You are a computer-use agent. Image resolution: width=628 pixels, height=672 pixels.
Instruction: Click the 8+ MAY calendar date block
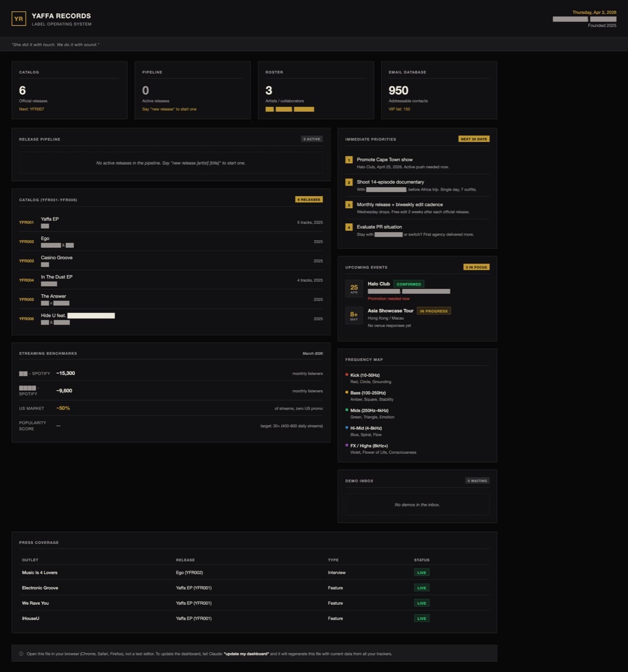pyautogui.click(x=354, y=316)
